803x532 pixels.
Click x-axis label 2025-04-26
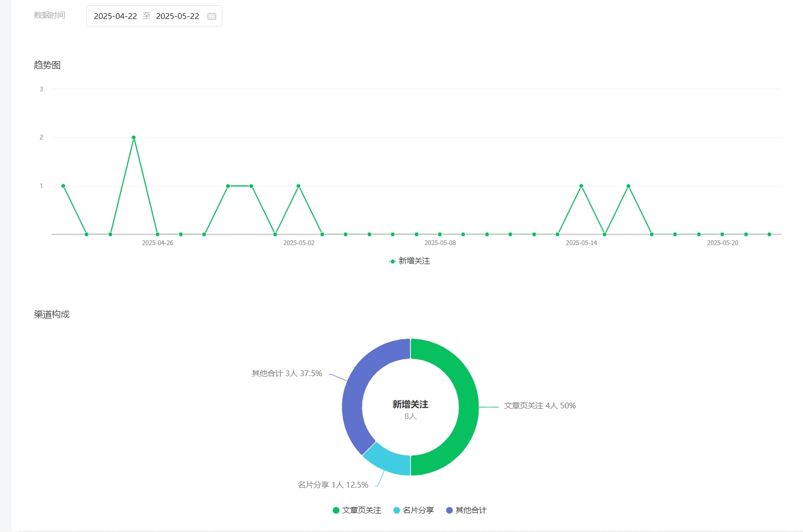[x=157, y=243]
